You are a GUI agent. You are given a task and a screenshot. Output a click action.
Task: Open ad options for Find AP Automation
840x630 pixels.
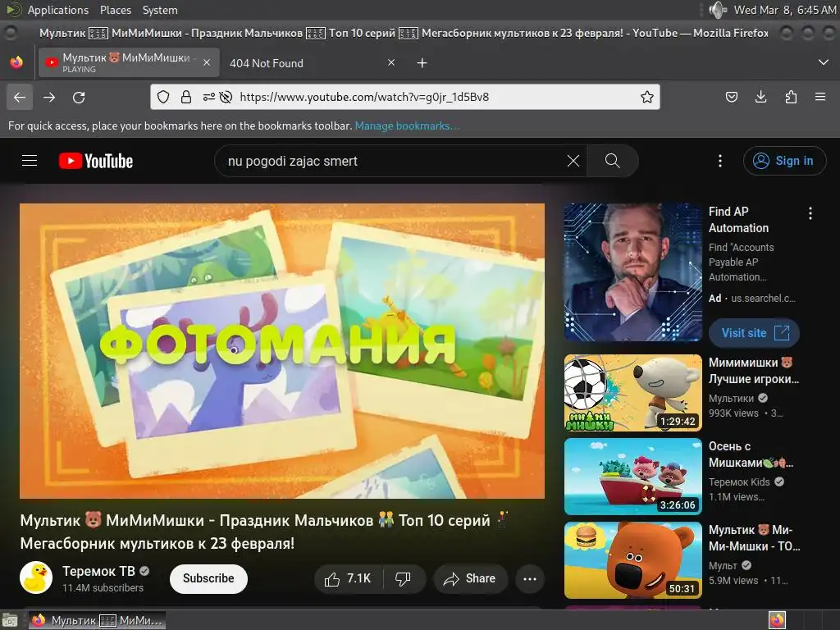810,213
